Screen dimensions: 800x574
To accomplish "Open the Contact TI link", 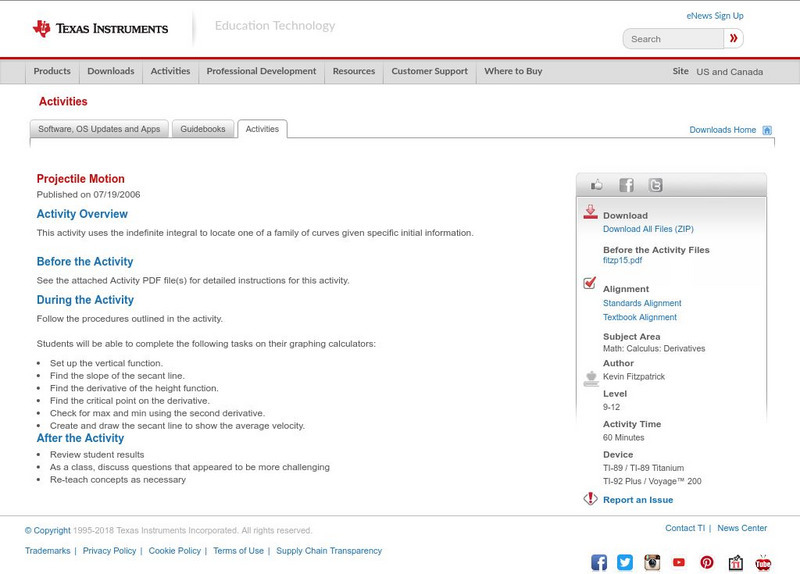I will pos(685,528).
